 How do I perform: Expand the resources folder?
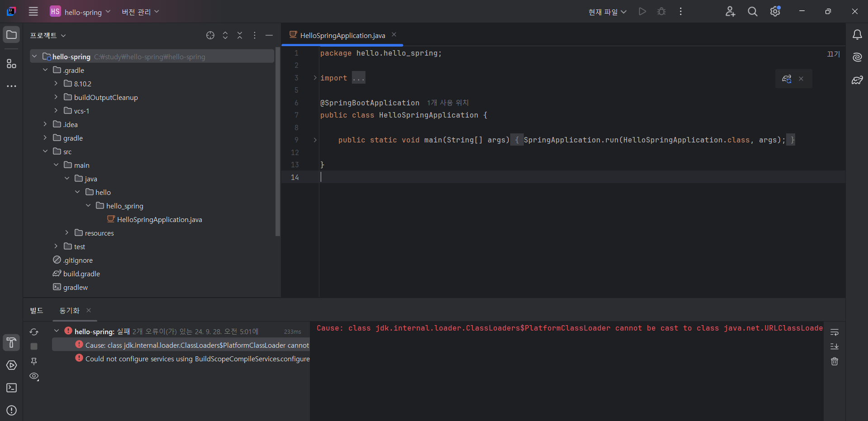coord(67,232)
